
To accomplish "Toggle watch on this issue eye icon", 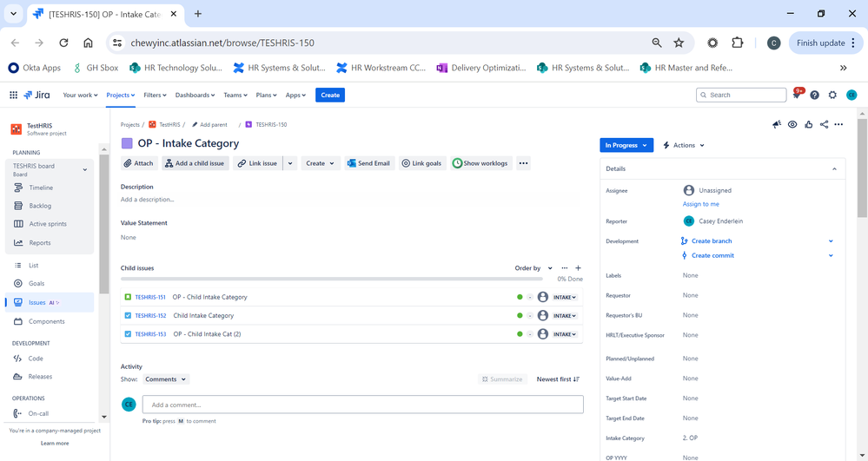I will (792, 124).
